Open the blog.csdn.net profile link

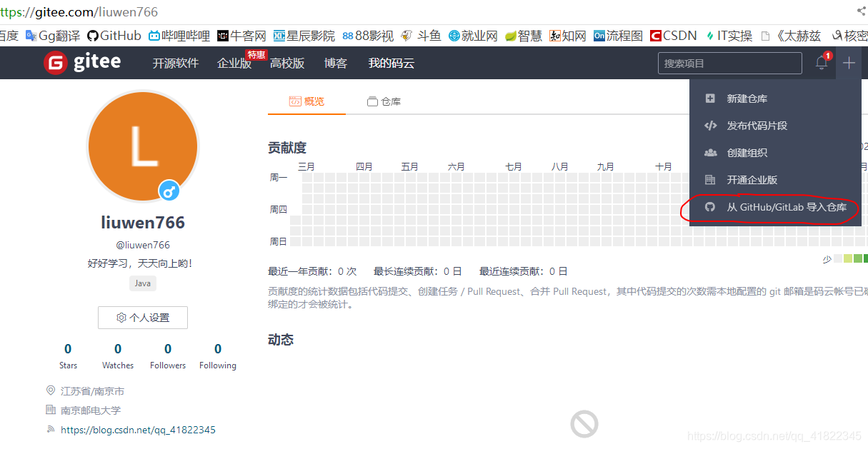(138, 430)
